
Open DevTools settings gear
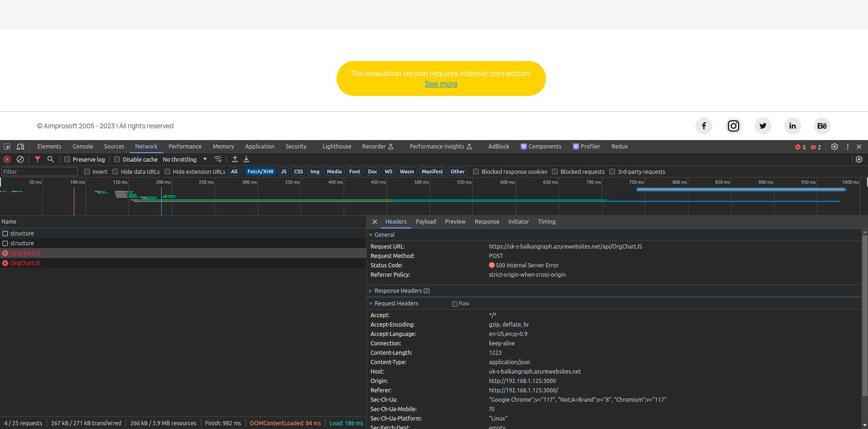click(835, 147)
